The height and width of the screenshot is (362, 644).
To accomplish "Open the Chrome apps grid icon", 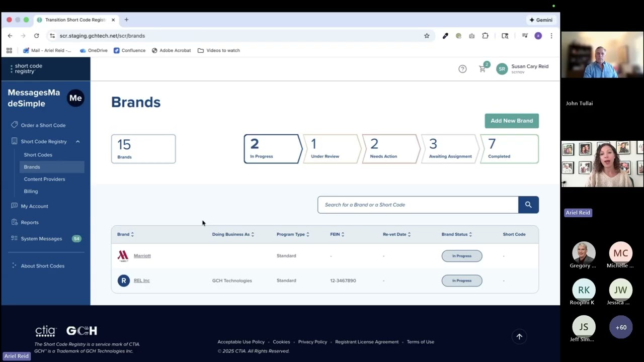I will tap(9, 50).
